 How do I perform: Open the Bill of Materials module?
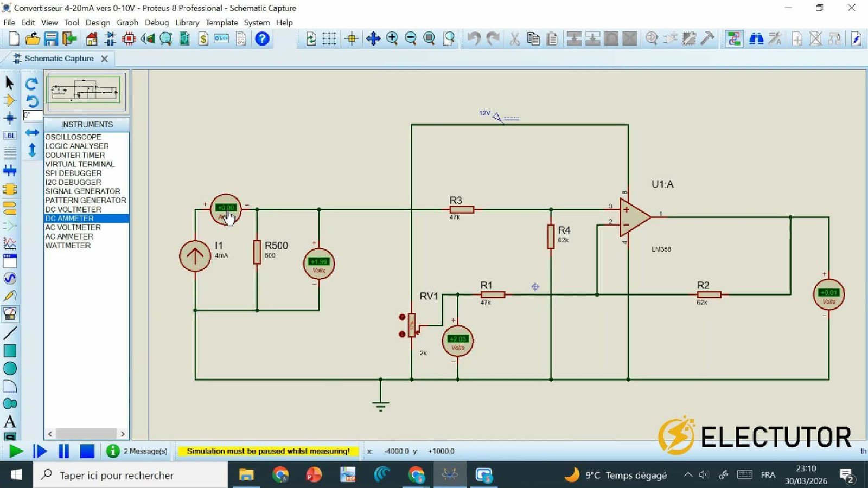tap(203, 38)
